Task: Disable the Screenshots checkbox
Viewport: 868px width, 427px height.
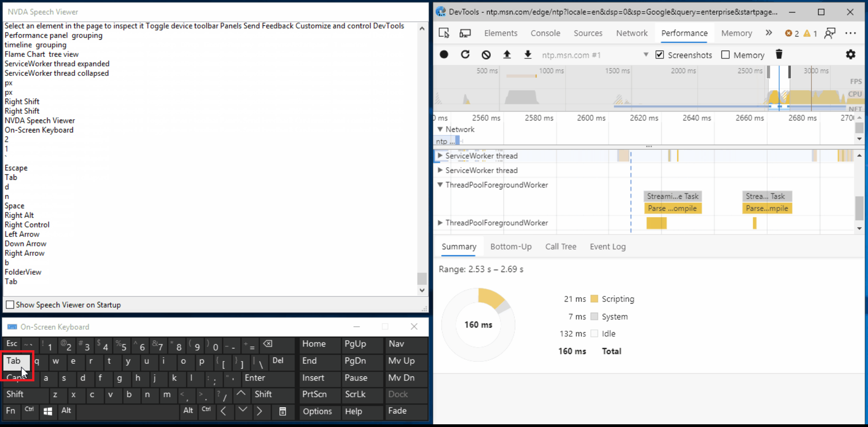Action: (x=660, y=54)
